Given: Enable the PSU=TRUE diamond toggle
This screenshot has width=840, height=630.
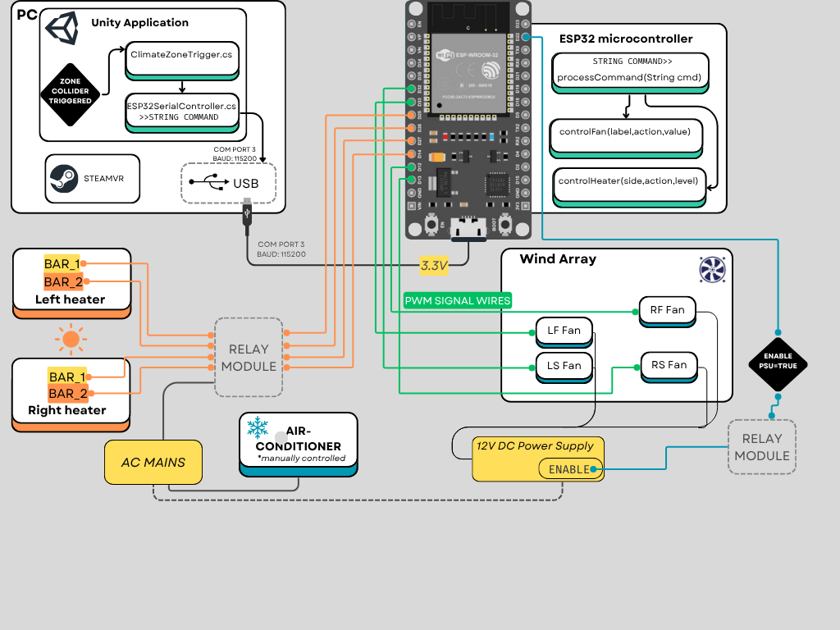Looking at the screenshot, I should [x=778, y=363].
